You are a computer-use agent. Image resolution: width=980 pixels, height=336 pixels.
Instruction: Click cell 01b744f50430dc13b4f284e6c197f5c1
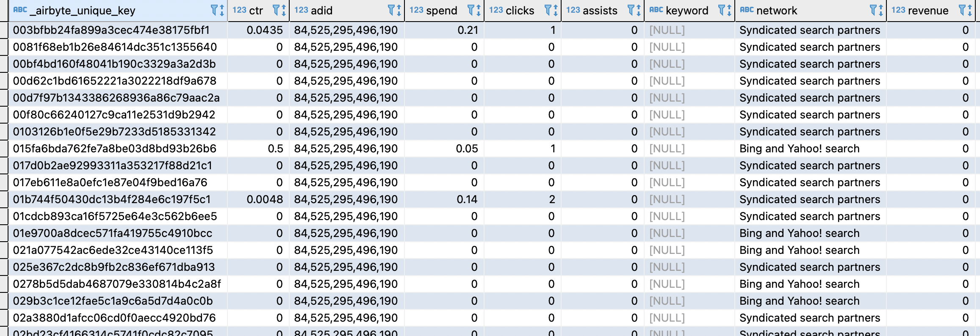pos(118,199)
